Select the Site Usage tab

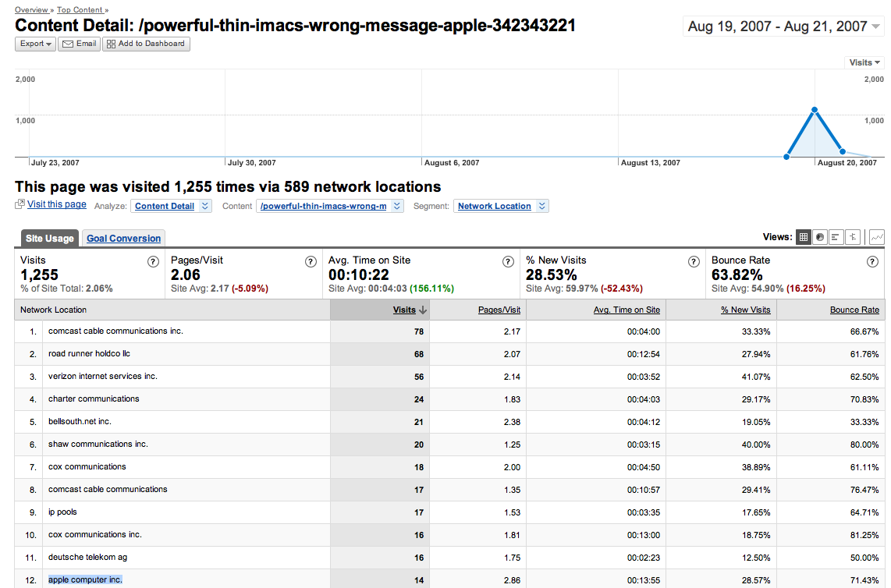(x=49, y=239)
